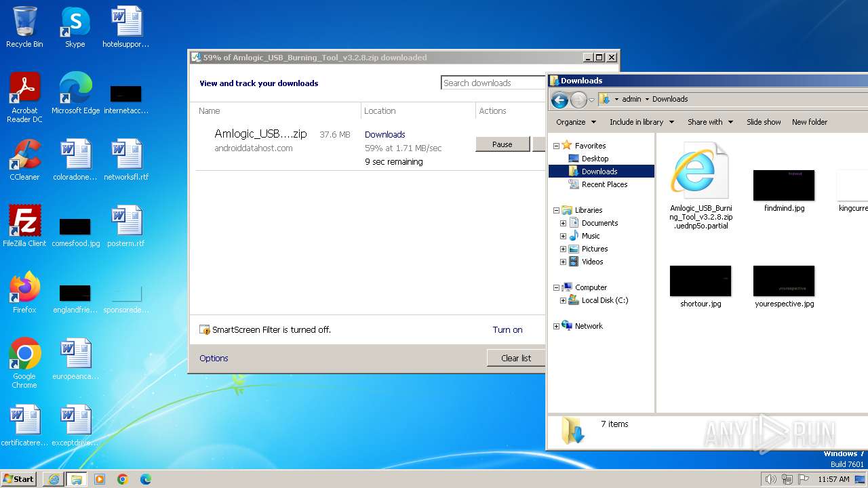Expand the Network tree node

pos(556,326)
